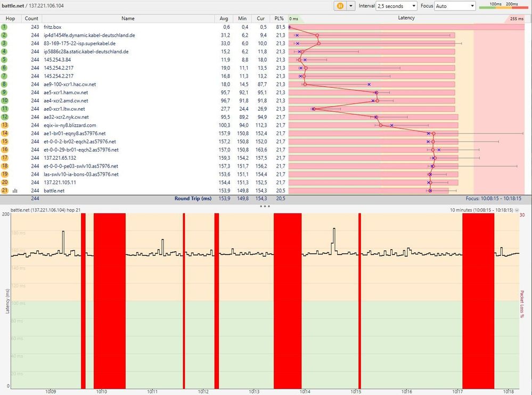Select hop 5 green circle icon
The image size is (532, 395).
pos(4,60)
